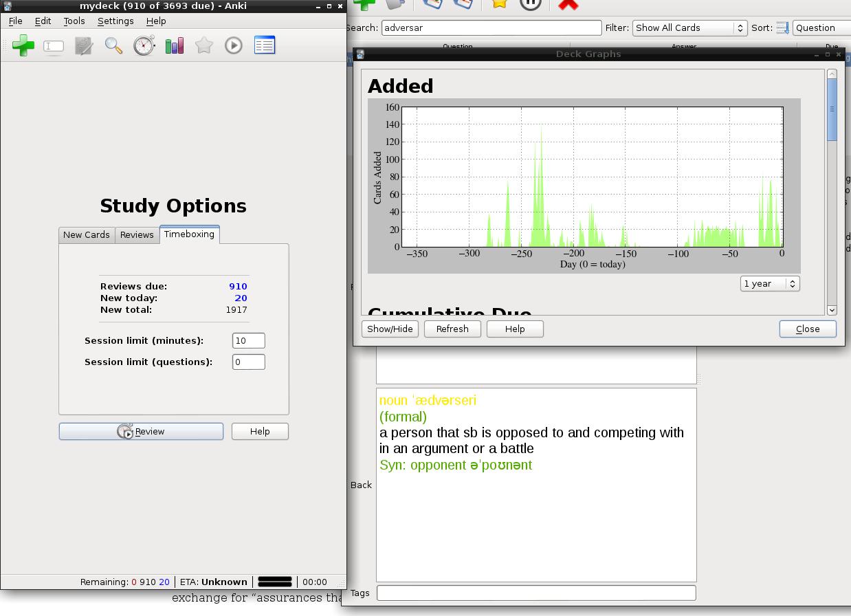Click the Study Options heading

[173, 206]
